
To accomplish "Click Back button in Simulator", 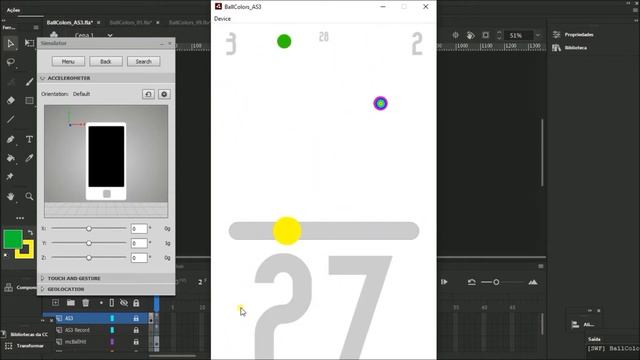I will click(x=106, y=61).
